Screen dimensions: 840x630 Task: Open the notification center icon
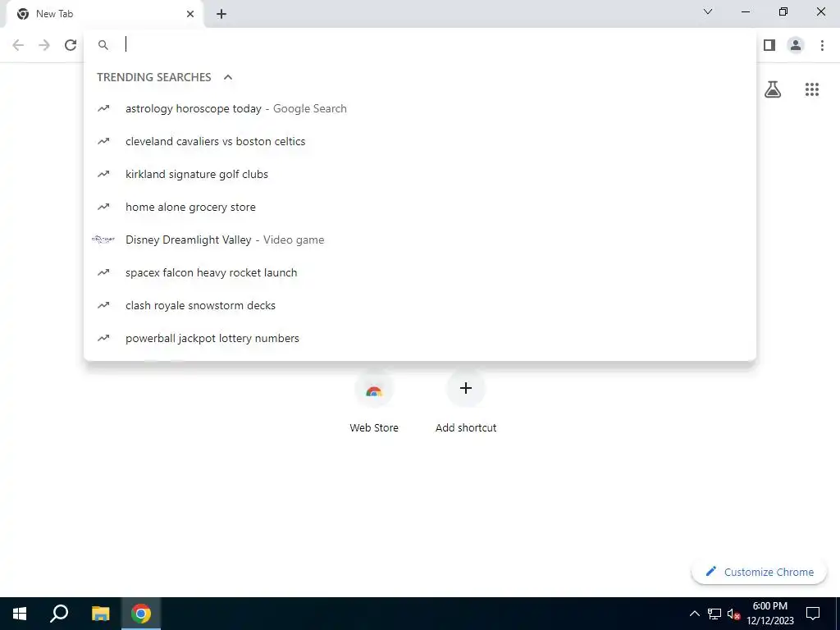pos(813,614)
